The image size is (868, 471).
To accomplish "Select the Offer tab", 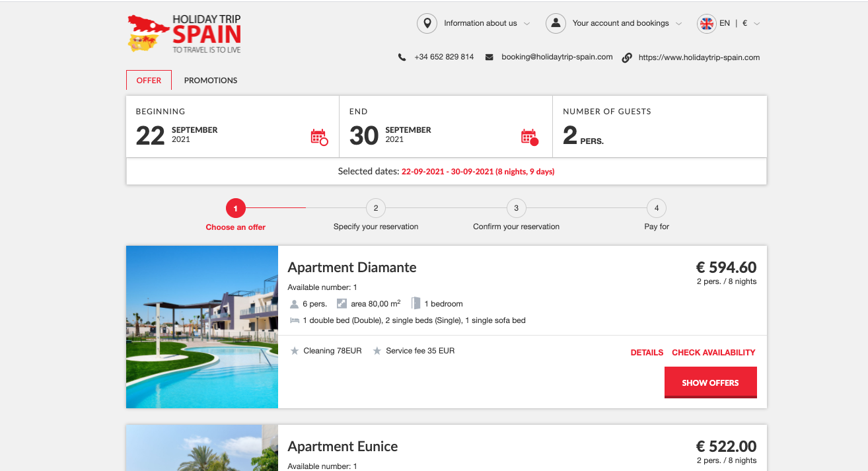I will [149, 81].
